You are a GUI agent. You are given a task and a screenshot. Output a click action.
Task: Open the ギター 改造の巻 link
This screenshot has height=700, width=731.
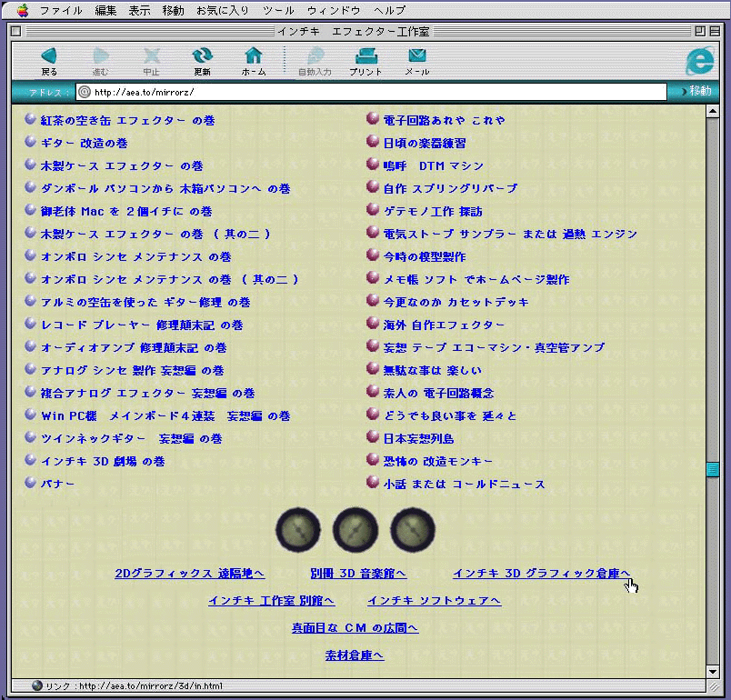(x=84, y=143)
